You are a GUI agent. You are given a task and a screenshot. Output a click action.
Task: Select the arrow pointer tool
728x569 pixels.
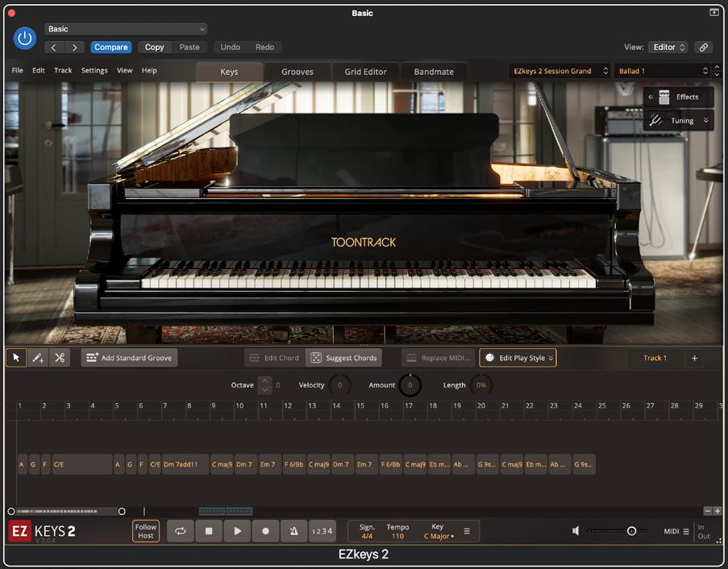[x=16, y=358]
